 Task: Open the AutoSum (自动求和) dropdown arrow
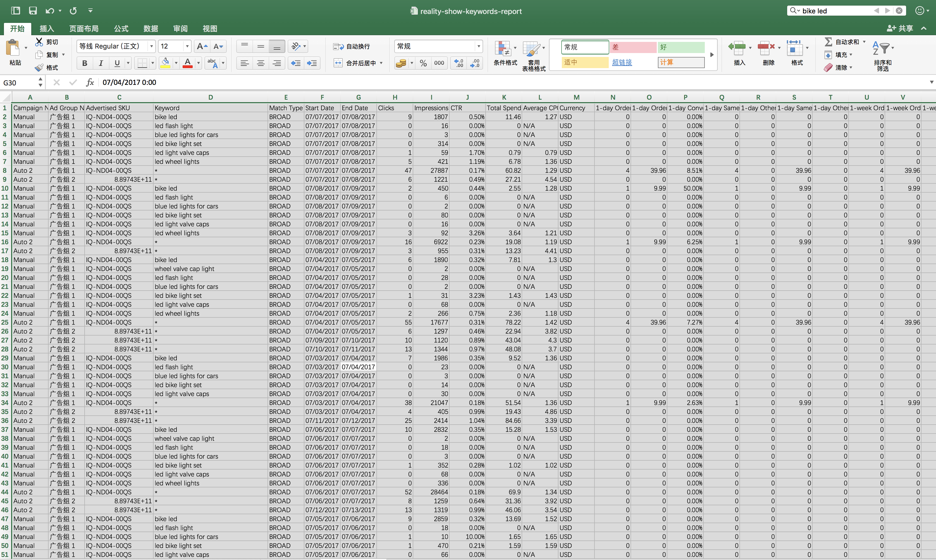click(x=864, y=42)
